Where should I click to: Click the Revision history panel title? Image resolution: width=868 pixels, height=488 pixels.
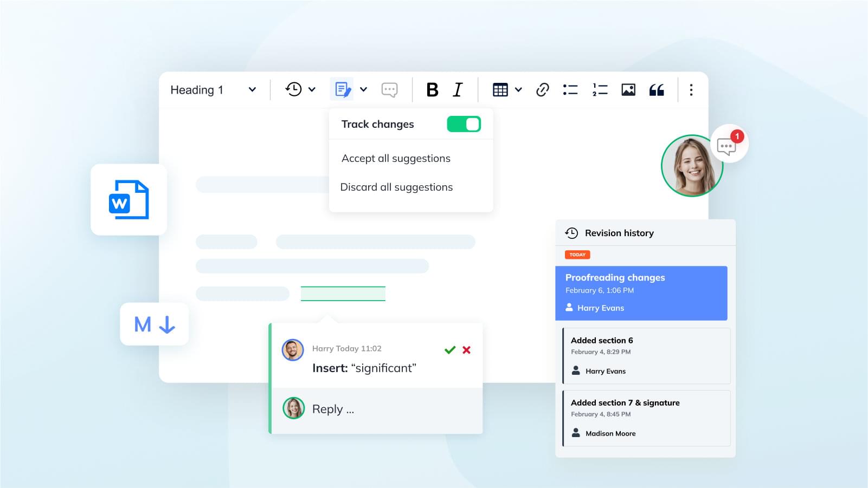(x=619, y=233)
